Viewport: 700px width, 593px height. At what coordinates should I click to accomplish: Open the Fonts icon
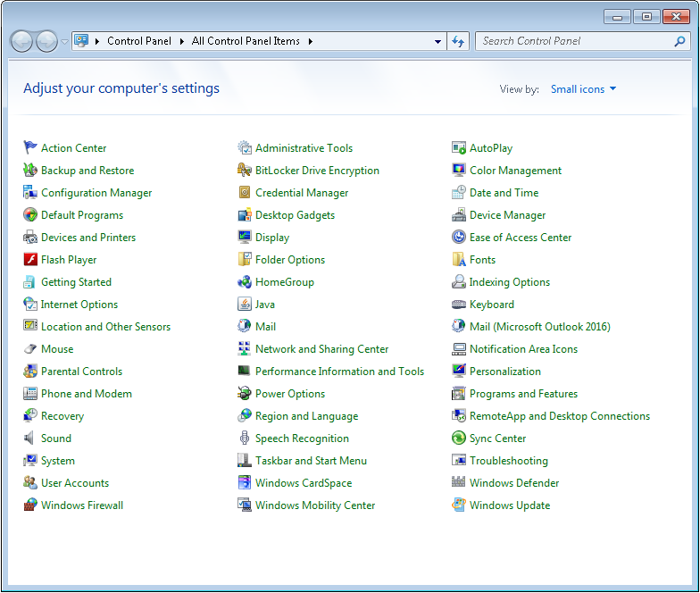pos(459,259)
